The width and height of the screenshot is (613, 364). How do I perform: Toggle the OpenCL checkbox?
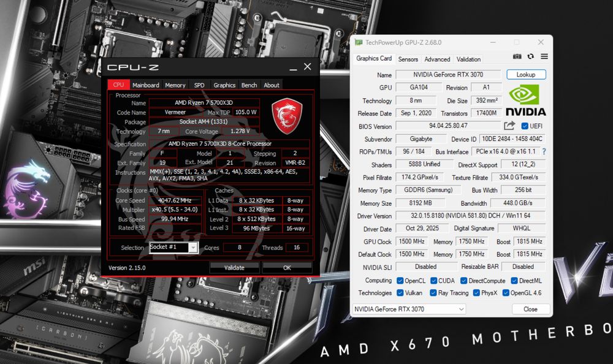click(x=400, y=281)
